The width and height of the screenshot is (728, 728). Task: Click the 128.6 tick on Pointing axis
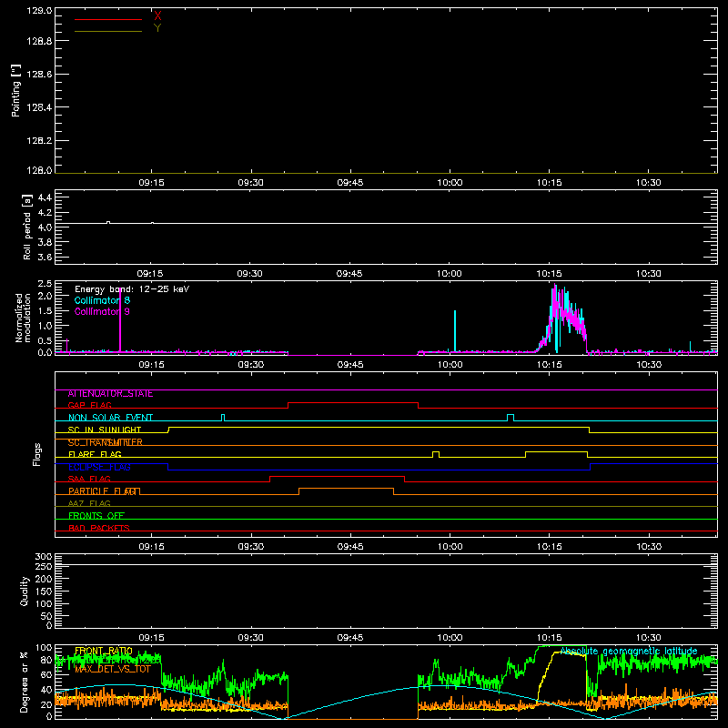pyautogui.click(x=39, y=75)
